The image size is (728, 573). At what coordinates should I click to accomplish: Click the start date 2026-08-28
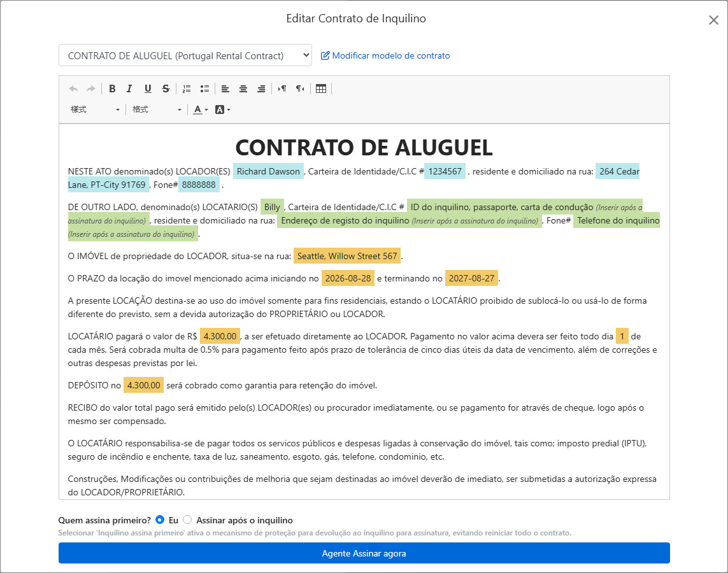point(348,278)
